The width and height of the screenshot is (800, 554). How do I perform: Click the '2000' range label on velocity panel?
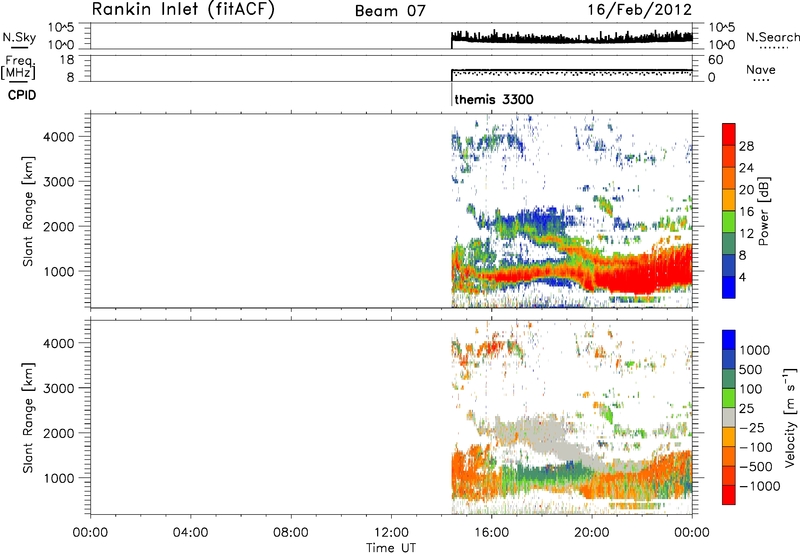pos(58,433)
